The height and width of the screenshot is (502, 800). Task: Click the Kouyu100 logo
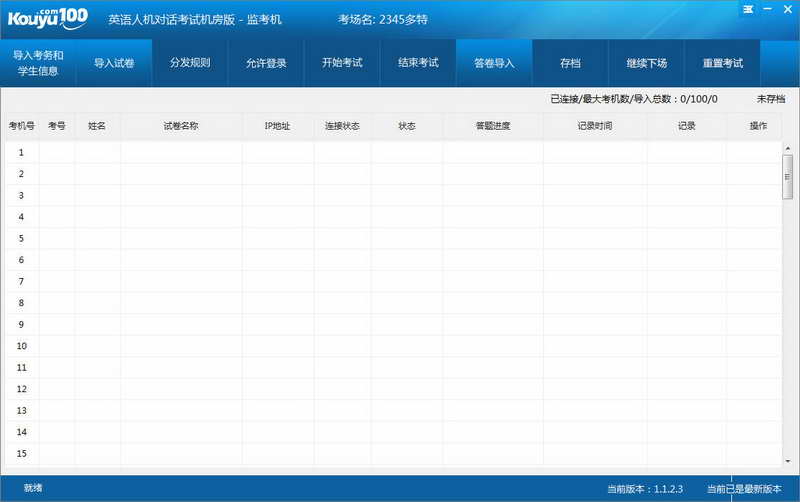(47, 19)
